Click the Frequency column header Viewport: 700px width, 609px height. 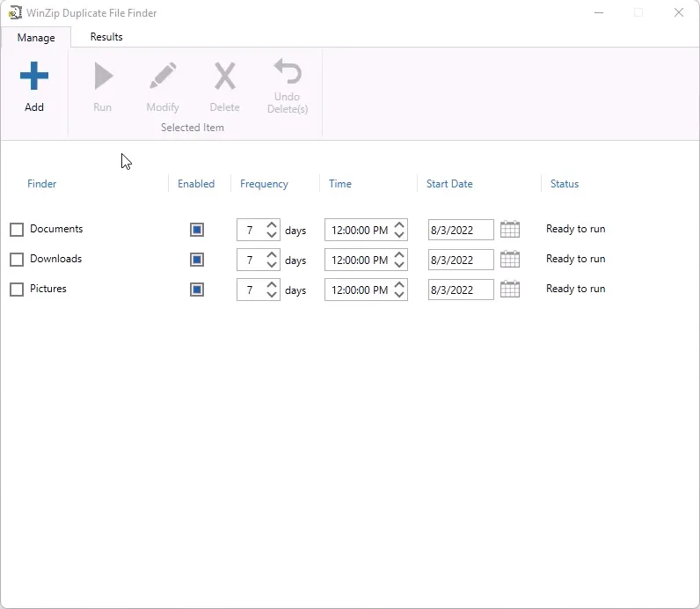click(264, 184)
